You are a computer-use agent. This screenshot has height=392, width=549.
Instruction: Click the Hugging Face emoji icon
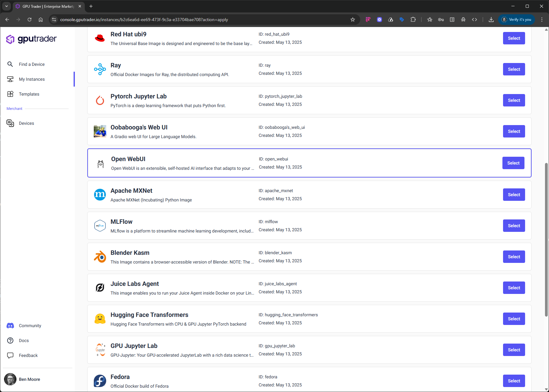tap(100, 319)
